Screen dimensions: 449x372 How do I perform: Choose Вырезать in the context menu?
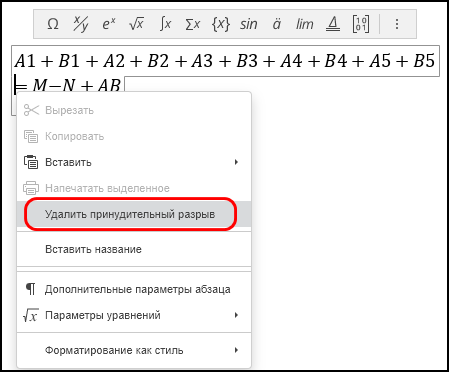[x=134, y=110]
